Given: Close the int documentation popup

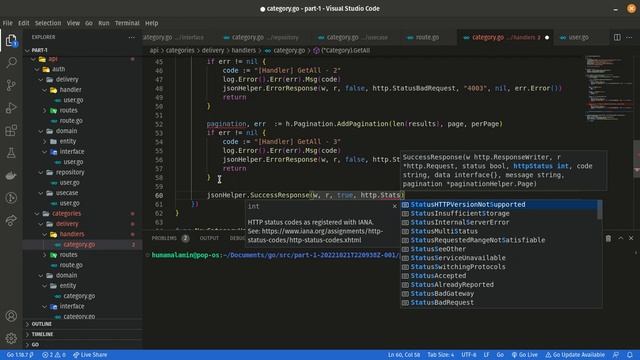Looking at the screenshot, I should click(x=394, y=206).
